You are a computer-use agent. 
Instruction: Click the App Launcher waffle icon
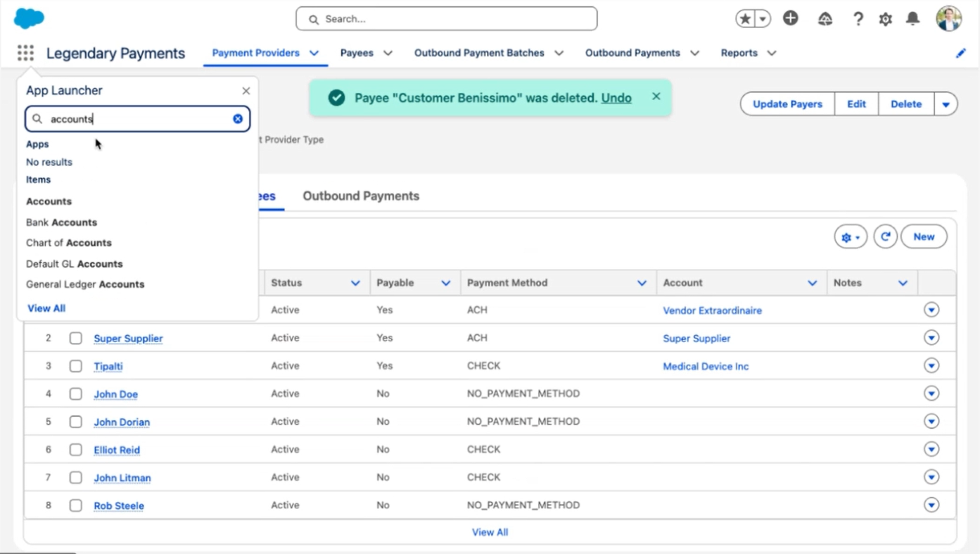tap(25, 53)
